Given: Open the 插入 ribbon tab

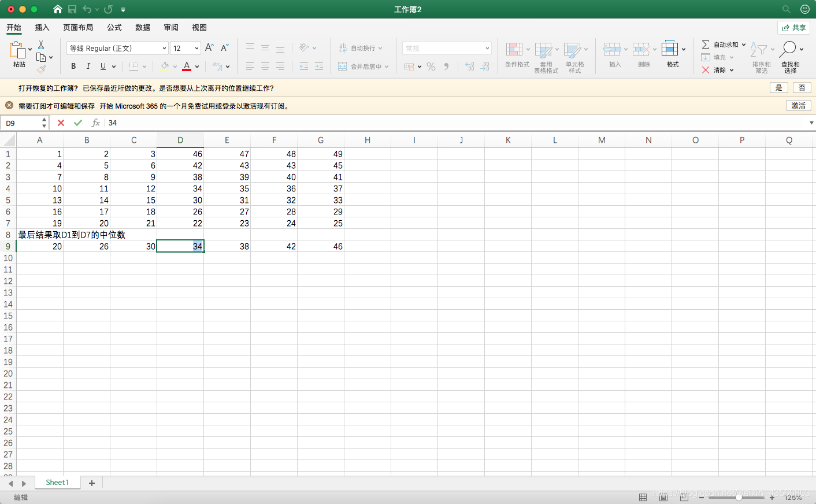Looking at the screenshot, I should 42,27.
